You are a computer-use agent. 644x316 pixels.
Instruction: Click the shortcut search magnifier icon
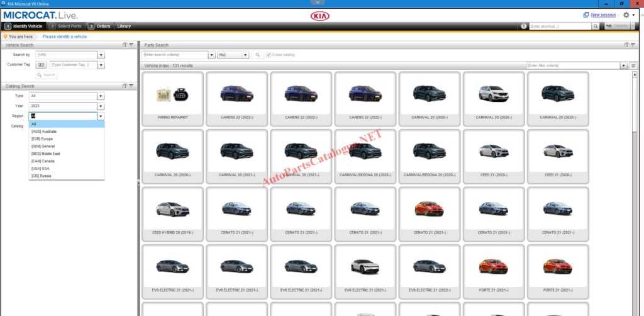595,26
